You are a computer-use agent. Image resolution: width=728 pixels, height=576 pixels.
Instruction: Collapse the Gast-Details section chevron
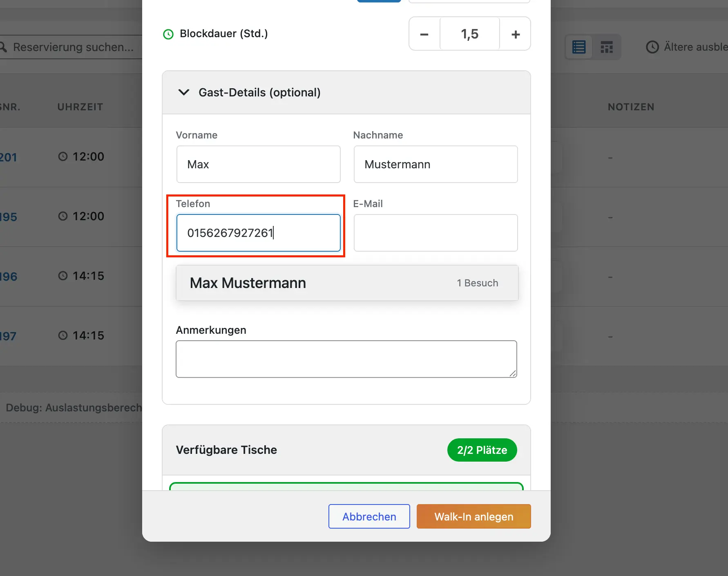tap(184, 92)
